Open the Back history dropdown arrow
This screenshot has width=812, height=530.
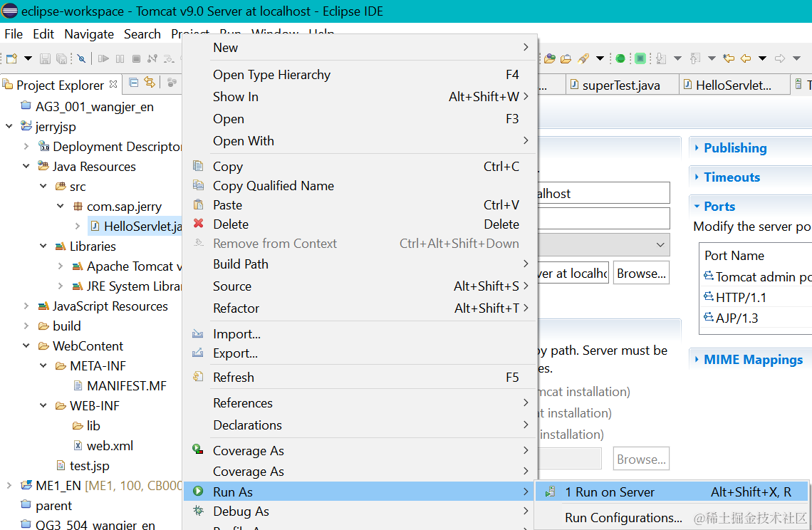click(x=762, y=58)
